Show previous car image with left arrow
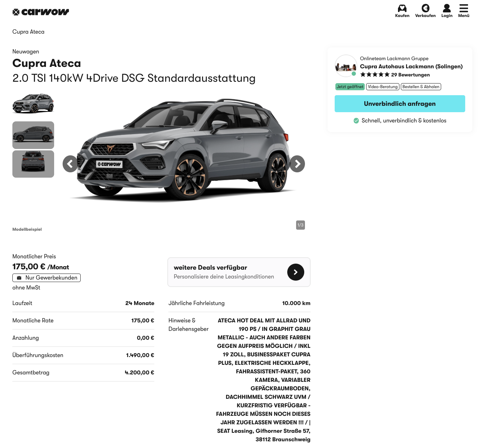 pos(71,164)
